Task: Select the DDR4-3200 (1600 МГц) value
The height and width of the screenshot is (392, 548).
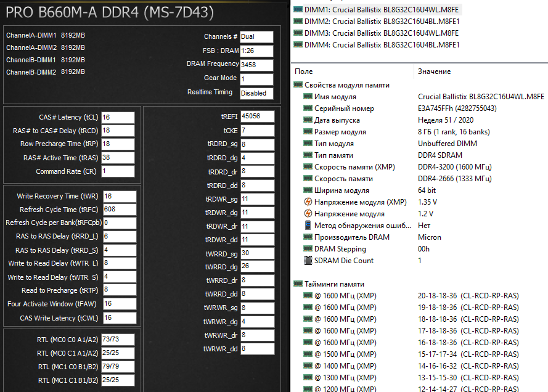Action: click(x=455, y=167)
